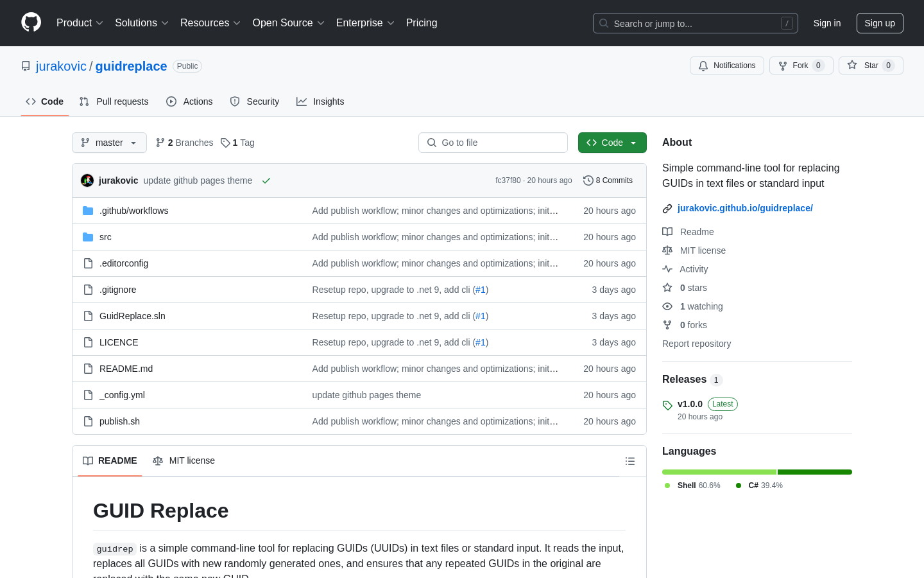924x578 pixels.
Task: Switch to the Insights tab
Action: (x=320, y=101)
